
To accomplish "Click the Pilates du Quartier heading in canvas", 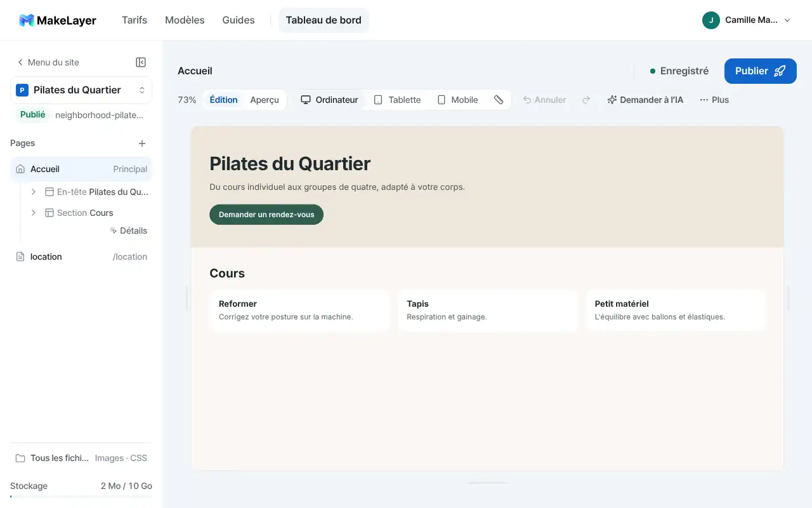I will [x=290, y=164].
